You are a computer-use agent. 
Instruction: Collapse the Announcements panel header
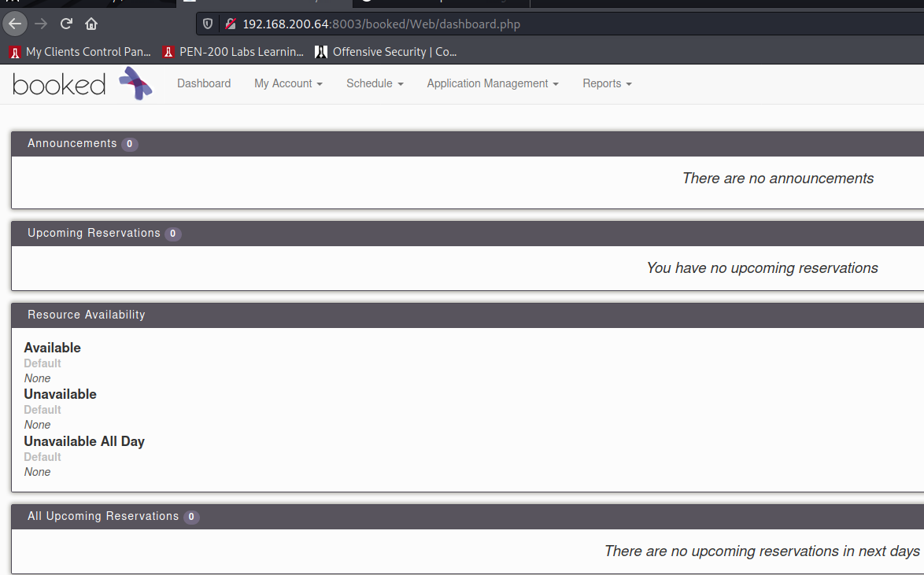72,143
